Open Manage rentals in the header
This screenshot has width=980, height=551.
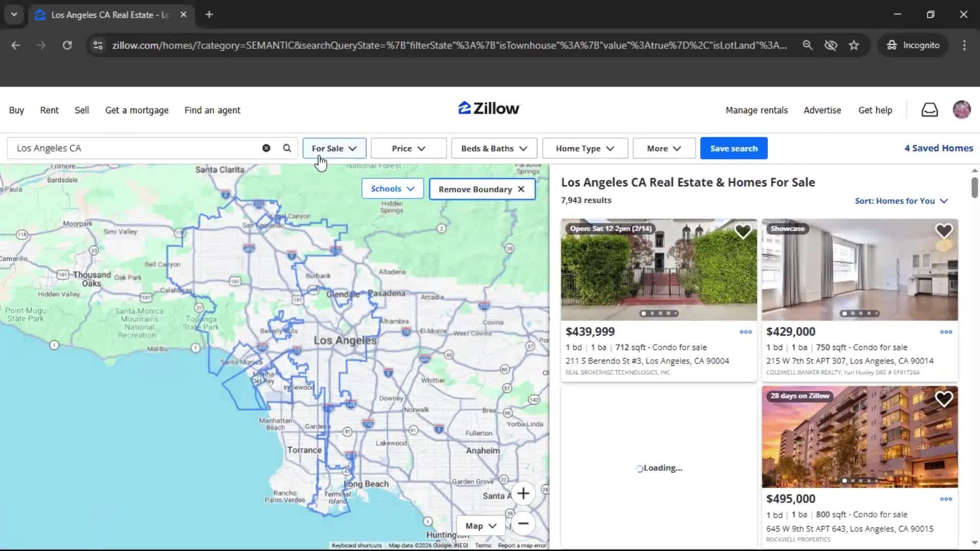(x=756, y=110)
